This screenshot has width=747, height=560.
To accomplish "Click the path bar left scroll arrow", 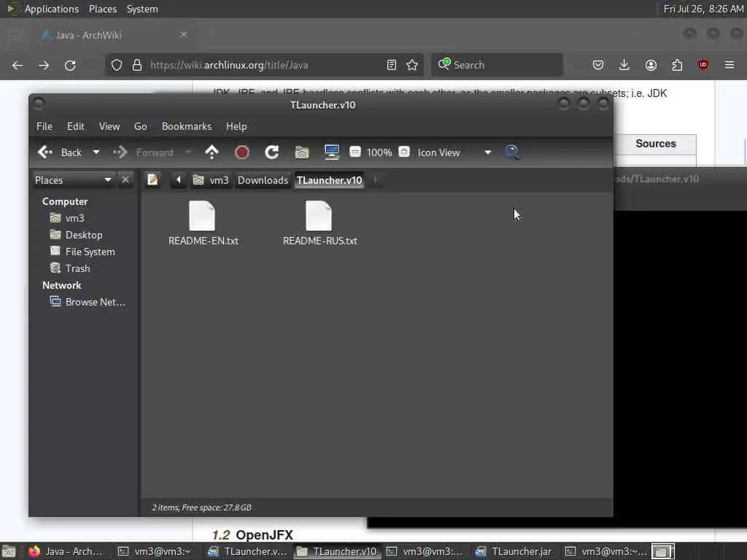I will [178, 179].
